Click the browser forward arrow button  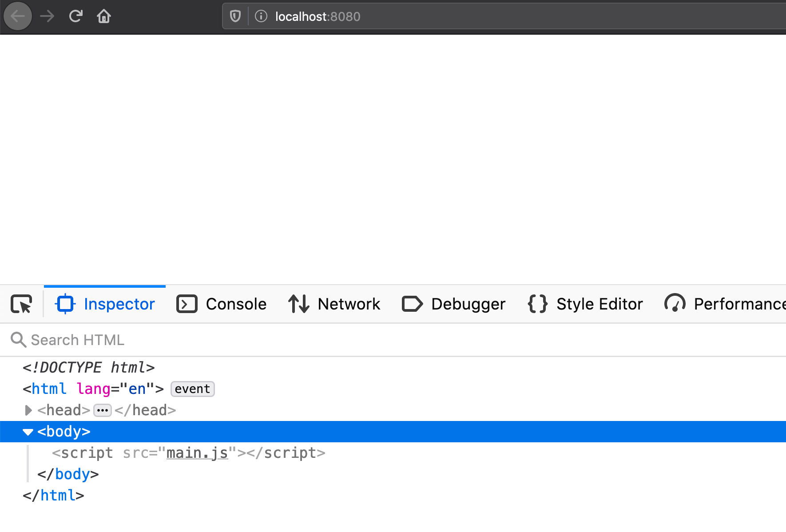47,16
